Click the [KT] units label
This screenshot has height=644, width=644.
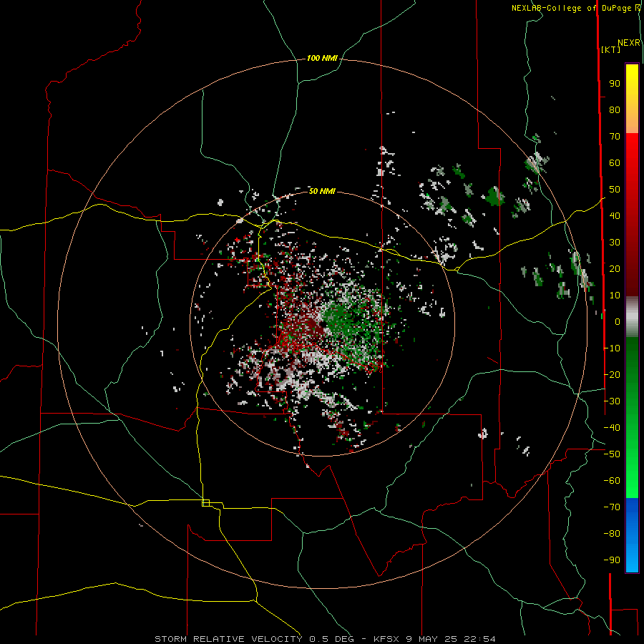click(x=610, y=49)
